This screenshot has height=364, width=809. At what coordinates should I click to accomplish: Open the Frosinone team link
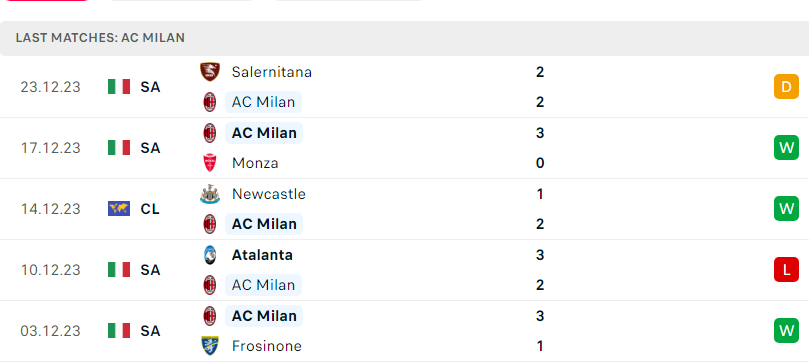(267, 346)
